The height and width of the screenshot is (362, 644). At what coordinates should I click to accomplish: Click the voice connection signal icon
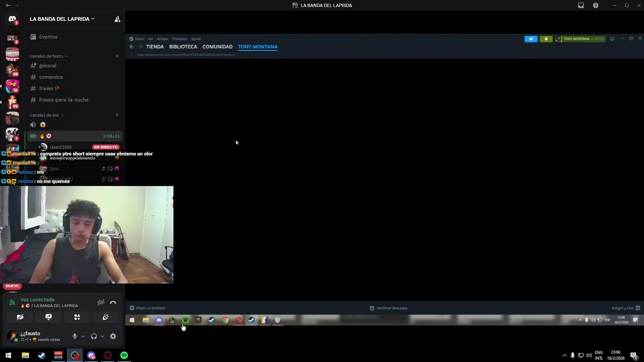click(12, 303)
